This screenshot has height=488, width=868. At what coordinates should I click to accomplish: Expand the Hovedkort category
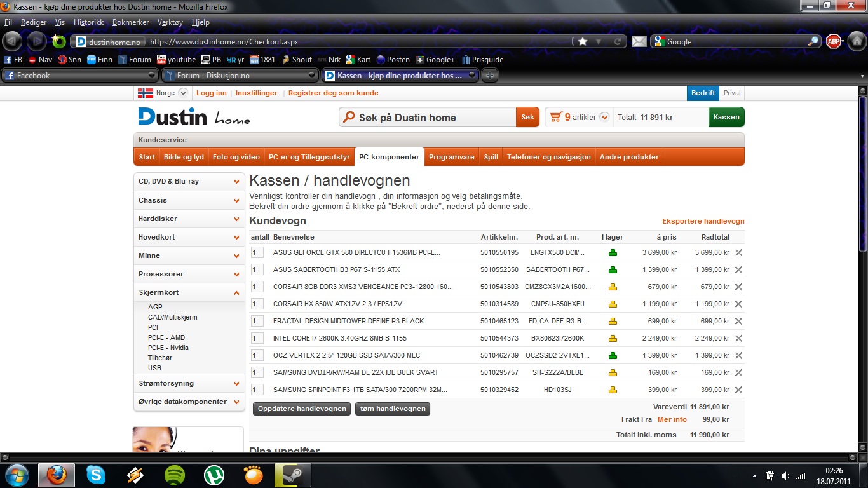tap(189, 237)
